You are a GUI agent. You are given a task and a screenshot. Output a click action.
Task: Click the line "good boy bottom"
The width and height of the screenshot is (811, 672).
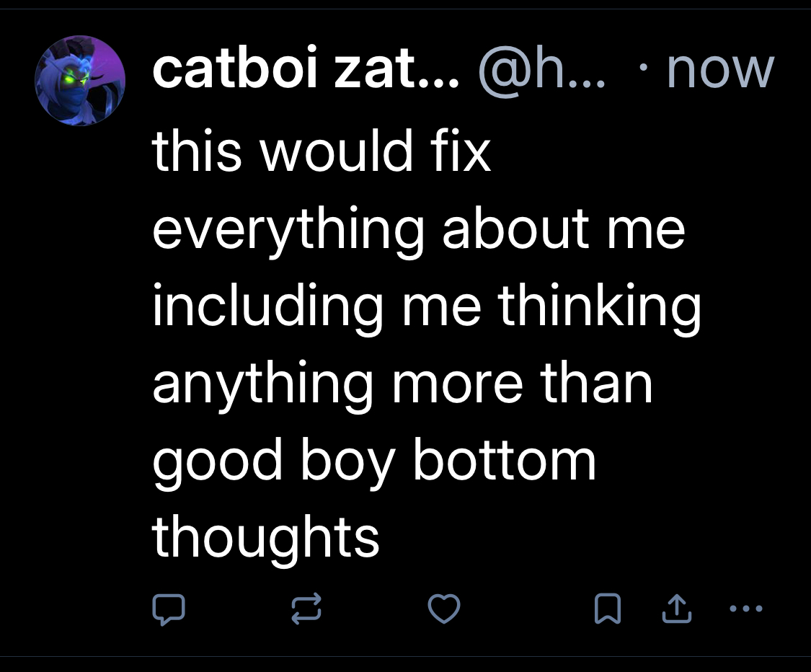pos(374,461)
